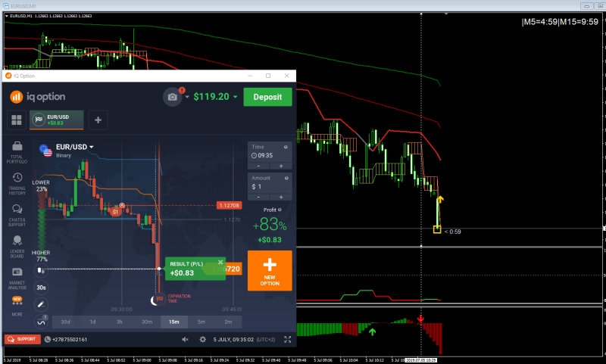Open the asset grid view icon
Viewport: 606px width, 364px height.
click(x=17, y=120)
